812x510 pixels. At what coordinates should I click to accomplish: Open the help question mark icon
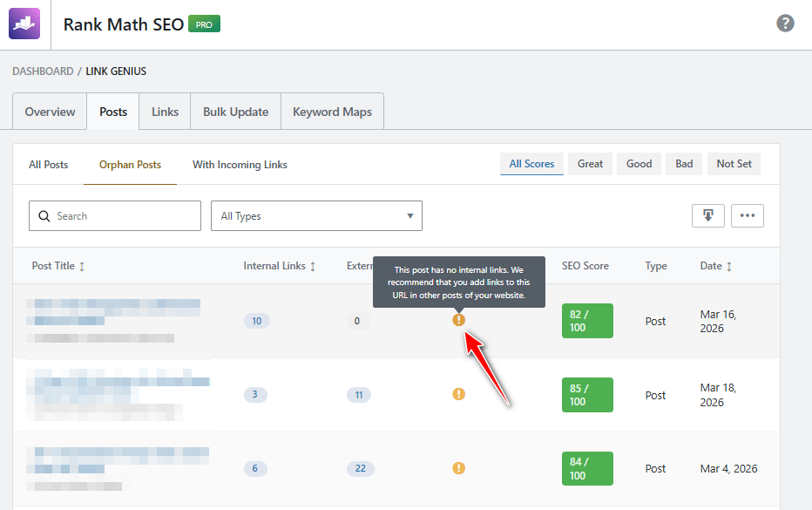coord(785,24)
